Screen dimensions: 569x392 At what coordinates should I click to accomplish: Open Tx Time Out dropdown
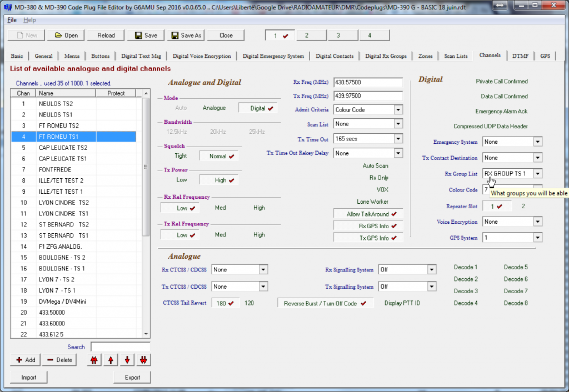(x=398, y=138)
